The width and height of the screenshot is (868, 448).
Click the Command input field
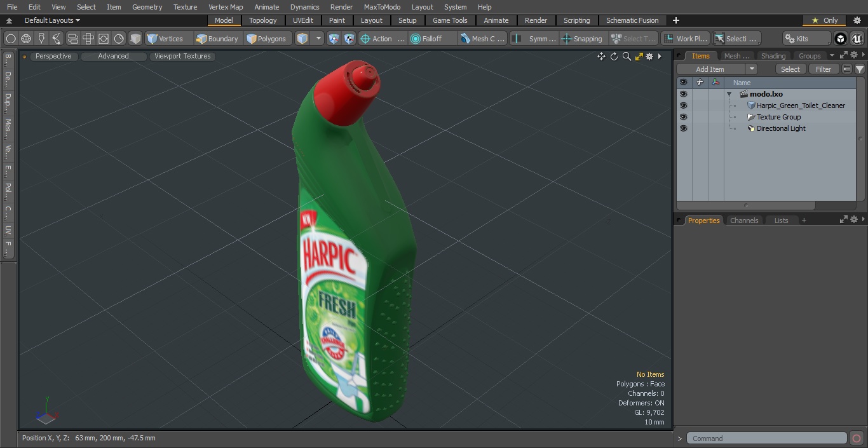(x=767, y=438)
